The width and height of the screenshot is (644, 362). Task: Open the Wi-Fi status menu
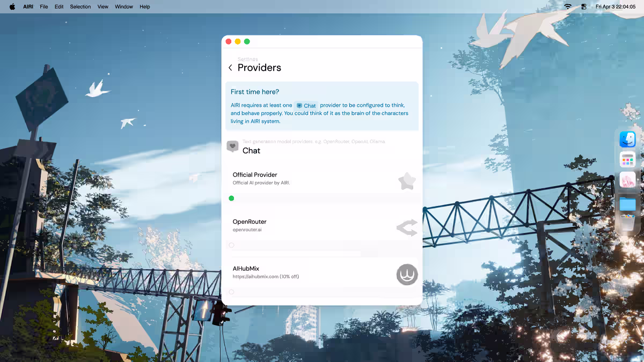pos(568,6)
